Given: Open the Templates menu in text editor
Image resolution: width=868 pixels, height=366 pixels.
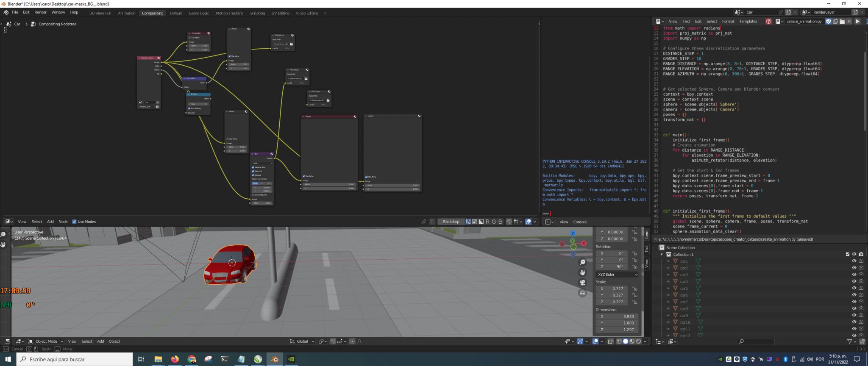Looking at the screenshot, I should pyautogui.click(x=748, y=21).
